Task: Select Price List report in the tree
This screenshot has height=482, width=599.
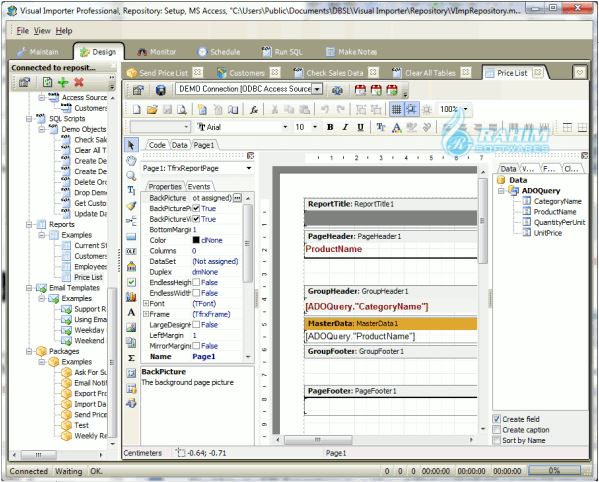Action: tap(88, 277)
